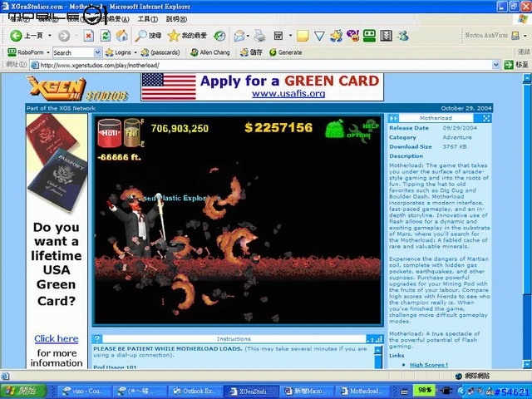Click the (passcards) RoboForm button
Image resolution: width=532 pixels, height=399 pixels.
160,52
